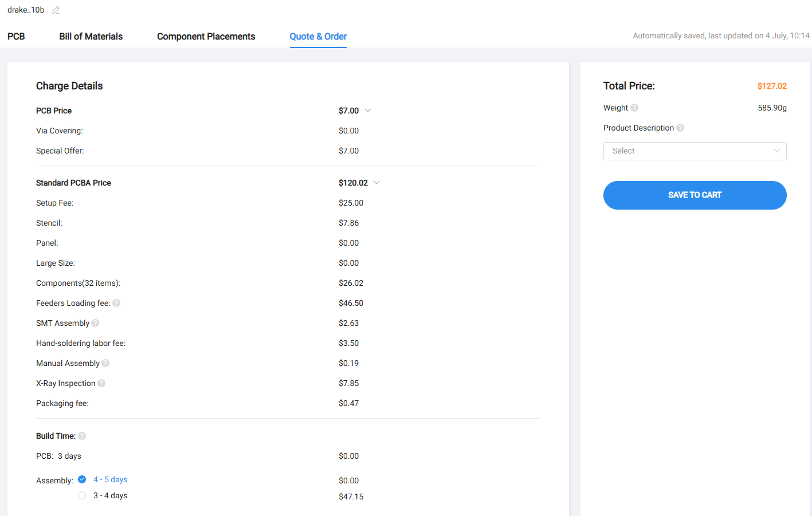Click help icon beside Product Description
The width and height of the screenshot is (812, 516).
pos(680,128)
